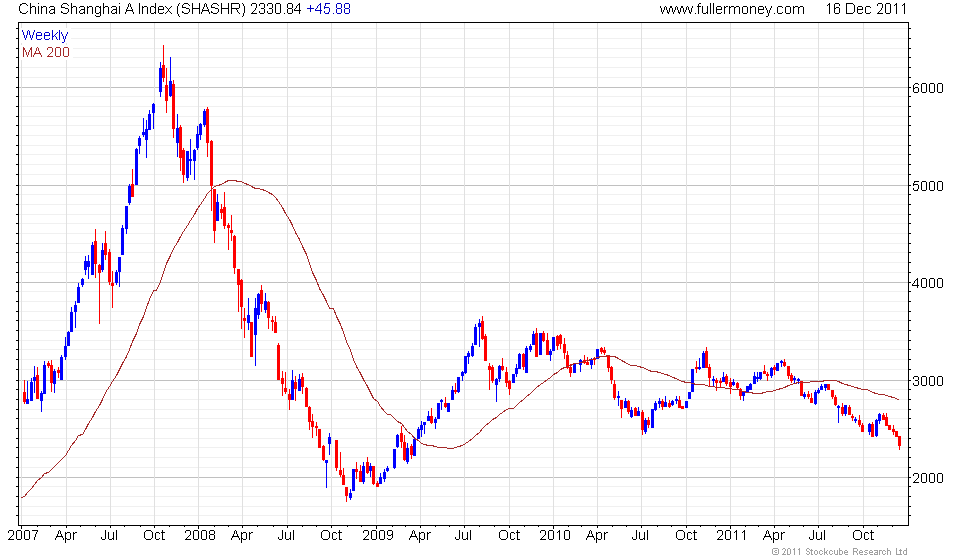Click the MA 200 line peak near 5000
The width and height of the screenshot is (960, 560).
[x=231, y=181]
